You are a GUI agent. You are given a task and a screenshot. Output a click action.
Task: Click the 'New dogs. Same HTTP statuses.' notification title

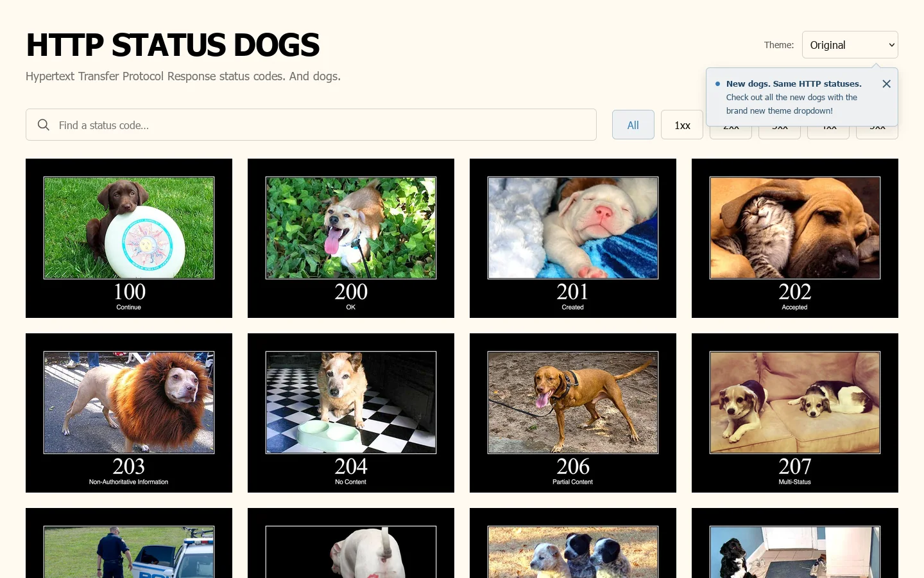[794, 83]
